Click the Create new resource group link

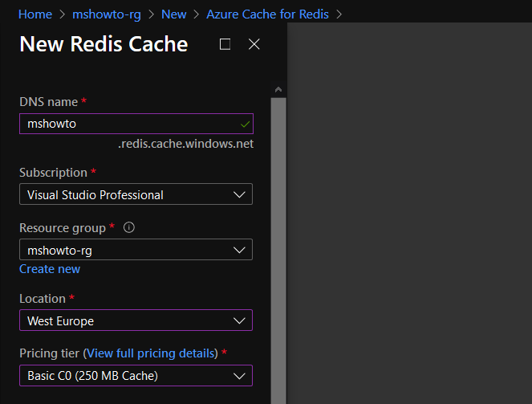coord(50,269)
